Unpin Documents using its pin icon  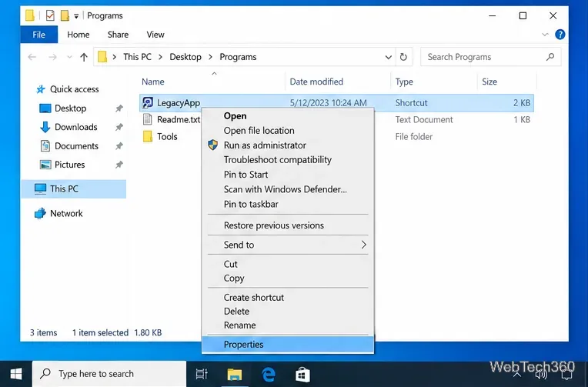pyautogui.click(x=119, y=146)
